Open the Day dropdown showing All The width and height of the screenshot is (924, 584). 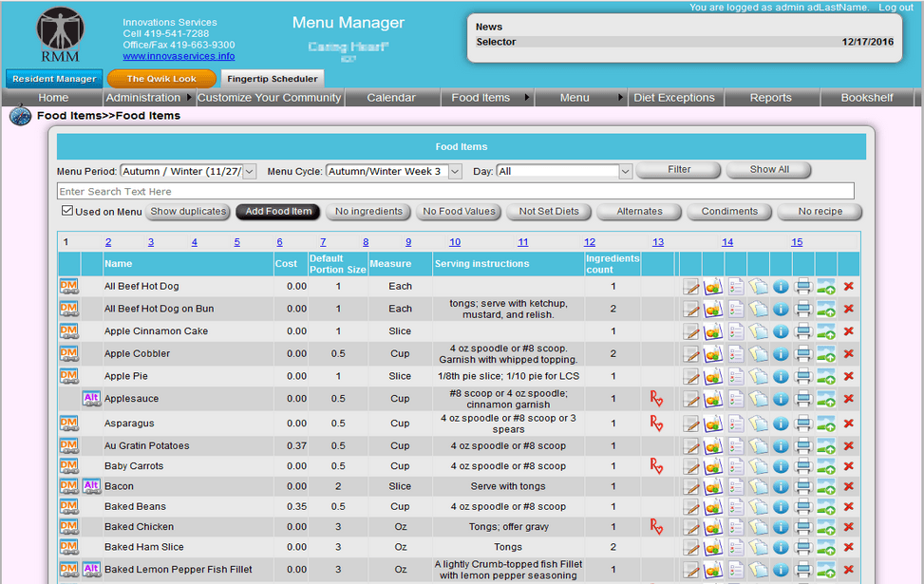(624, 171)
